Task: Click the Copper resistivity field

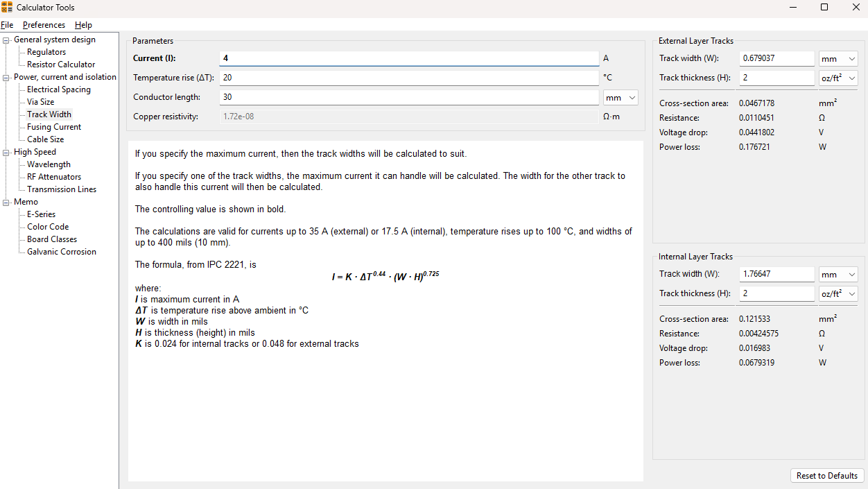Action: point(409,117)
